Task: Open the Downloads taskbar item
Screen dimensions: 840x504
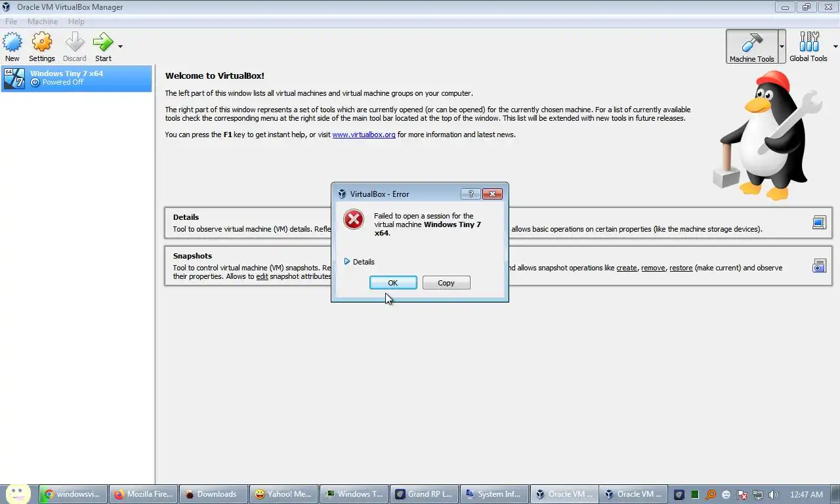Action: 213,494
